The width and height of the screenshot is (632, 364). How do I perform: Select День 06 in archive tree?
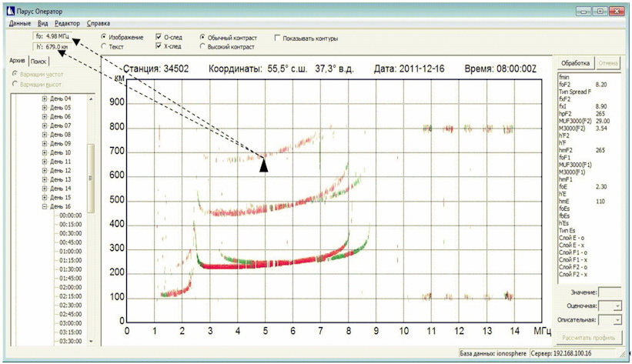pos(61,116)
